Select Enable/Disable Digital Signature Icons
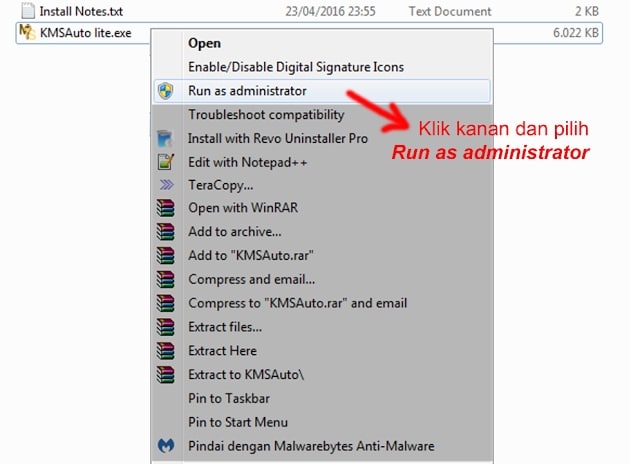The image size is (630, 464). 322,67
